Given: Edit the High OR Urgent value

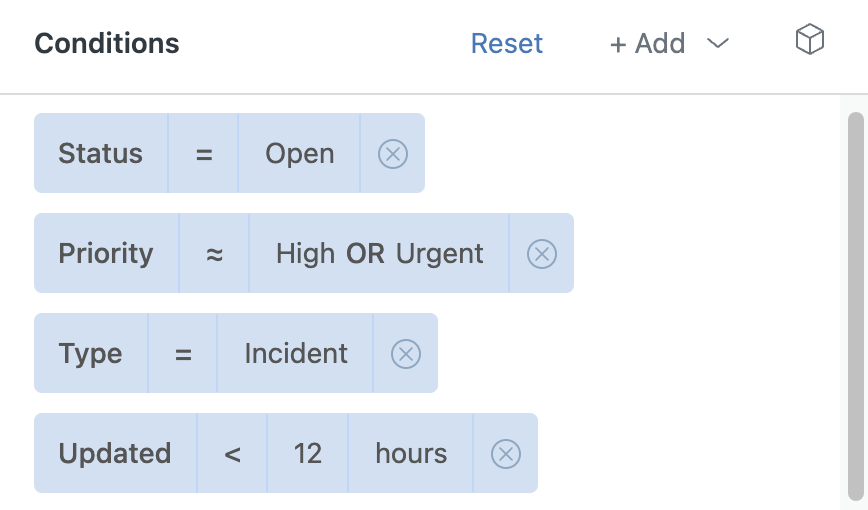Looking at the screenshot, I should pyautogui.click(x=379, y=254).
